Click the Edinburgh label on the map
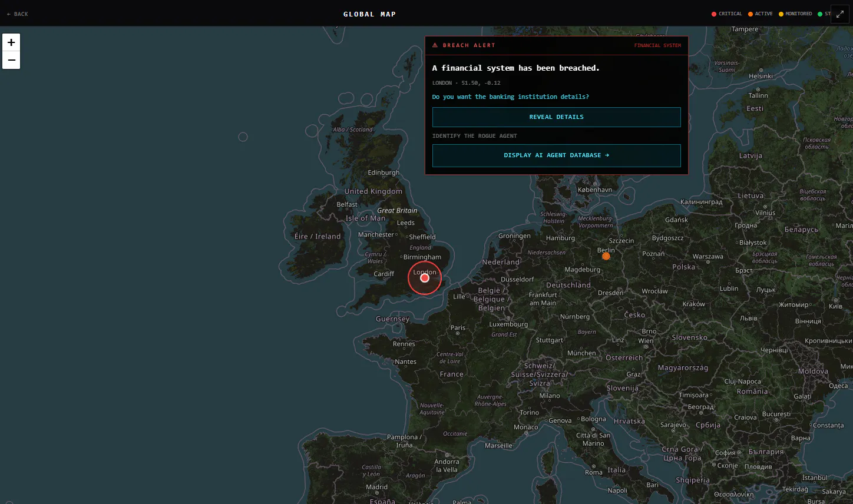This screenshot has height=504, width=853. click(383, 173)
